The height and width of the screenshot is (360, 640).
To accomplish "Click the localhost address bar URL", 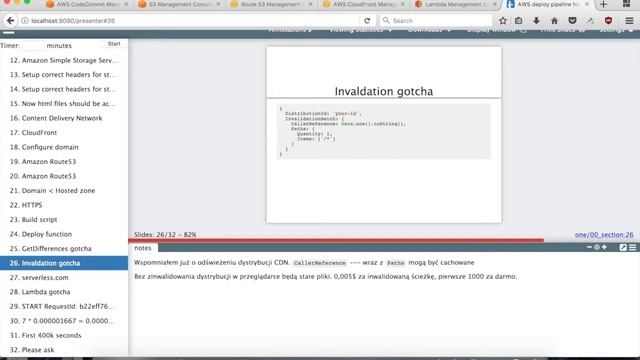I will point(73,20).
